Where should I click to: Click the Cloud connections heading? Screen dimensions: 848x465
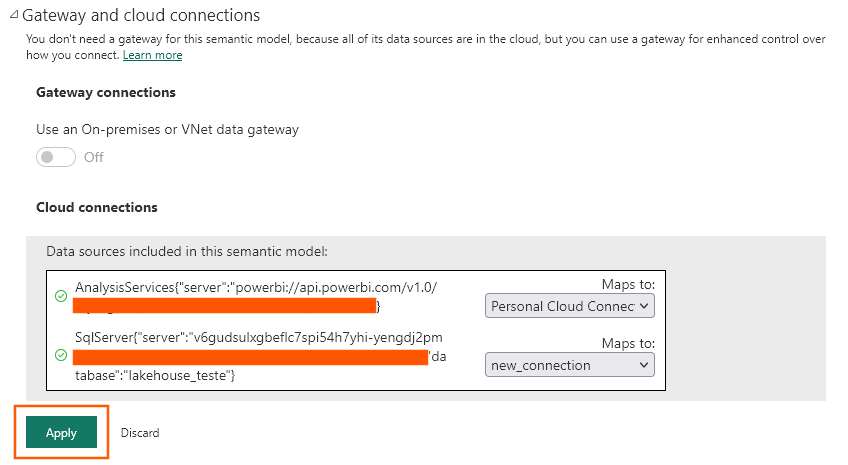(x=97, y=207)
